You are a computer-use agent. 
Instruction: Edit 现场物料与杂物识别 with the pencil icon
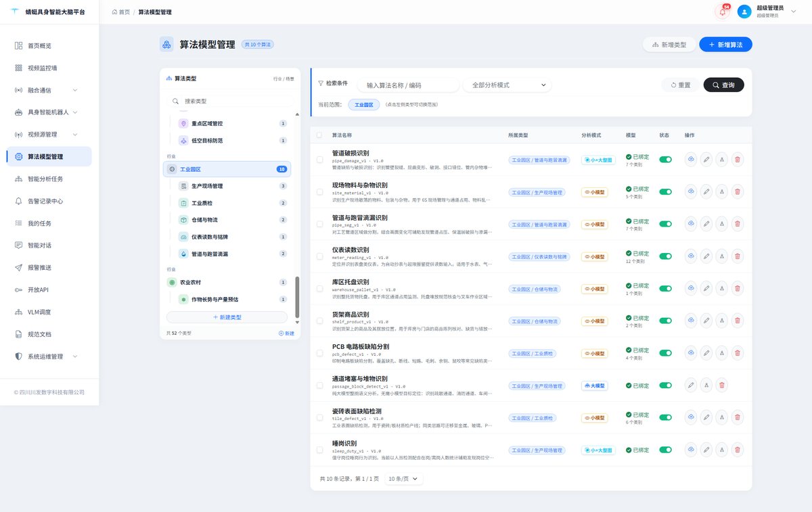(706, 192)
